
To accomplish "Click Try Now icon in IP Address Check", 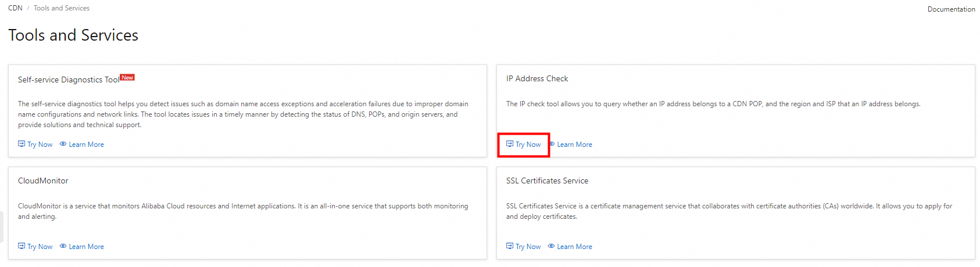I will point(510,144).
